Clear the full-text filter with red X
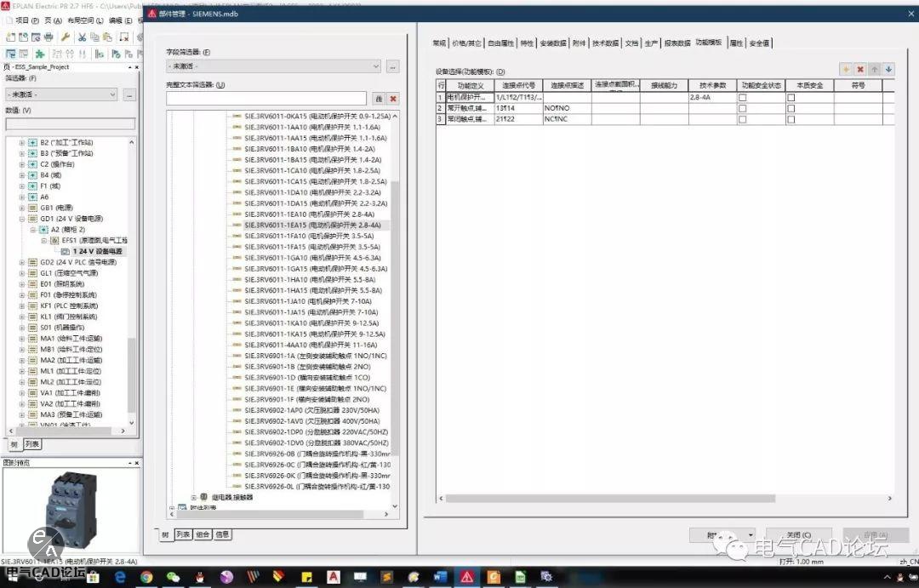The image size is (919, 588). pos(393,99)
